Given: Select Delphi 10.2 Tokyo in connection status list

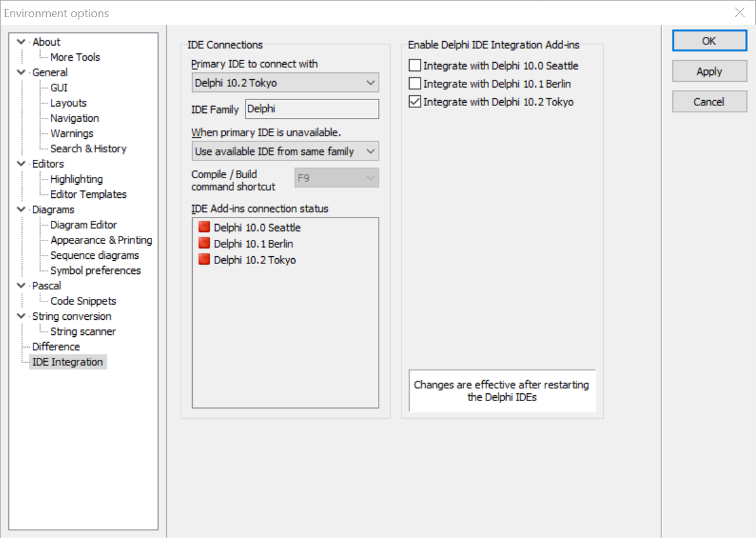Looking at the screenshot, I should pos(254,260).
